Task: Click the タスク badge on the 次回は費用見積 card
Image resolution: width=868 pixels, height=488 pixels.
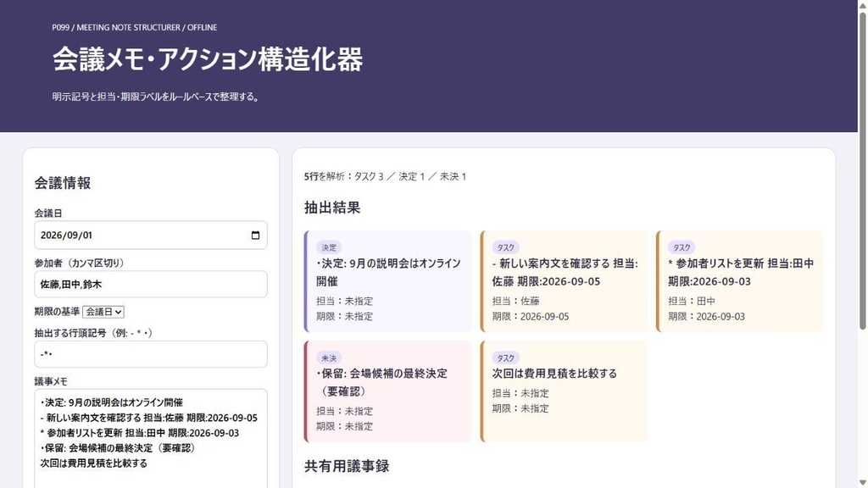Action: pos(505,358)
